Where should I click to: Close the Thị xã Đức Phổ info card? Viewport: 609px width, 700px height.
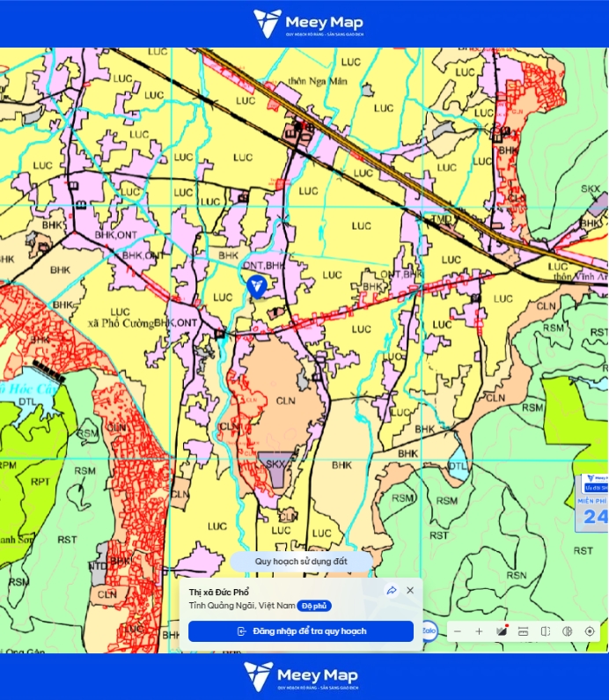pyautogui.click(x=410, y=590)
